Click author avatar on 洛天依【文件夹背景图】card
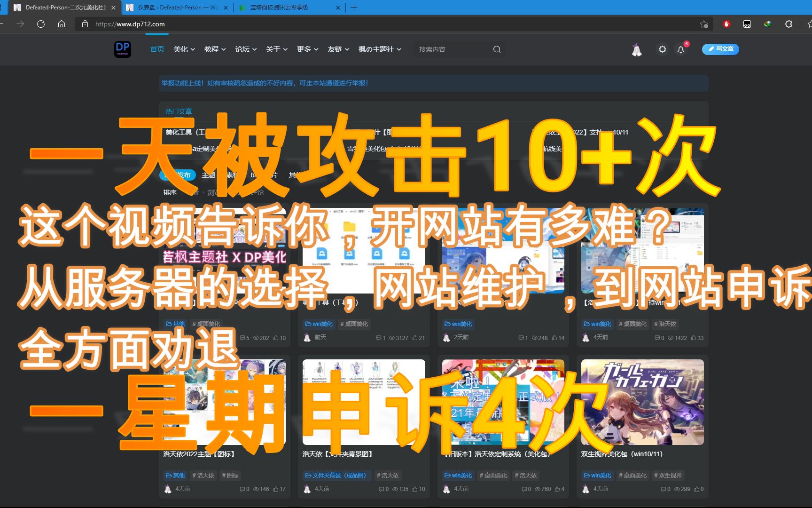The width and height of the screenshot is (812, 508). (x=307, y=489)
